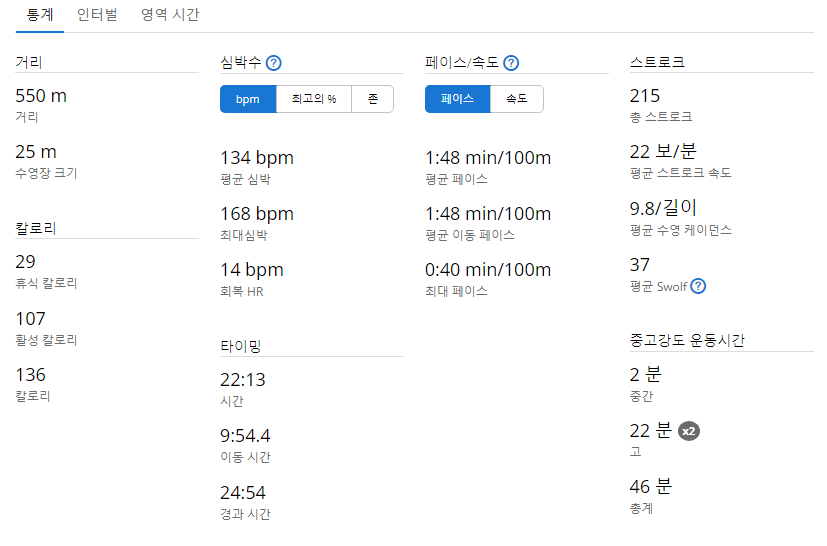Click the 25 m pool size value
The height and width of the screenshot is (546, 827).
coord(36,152)
